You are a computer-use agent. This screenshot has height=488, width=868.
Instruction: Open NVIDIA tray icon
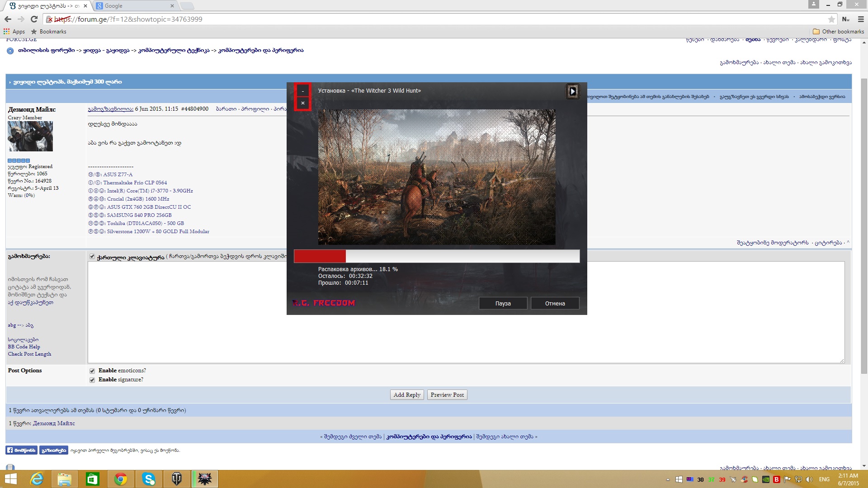click(766, 479)
